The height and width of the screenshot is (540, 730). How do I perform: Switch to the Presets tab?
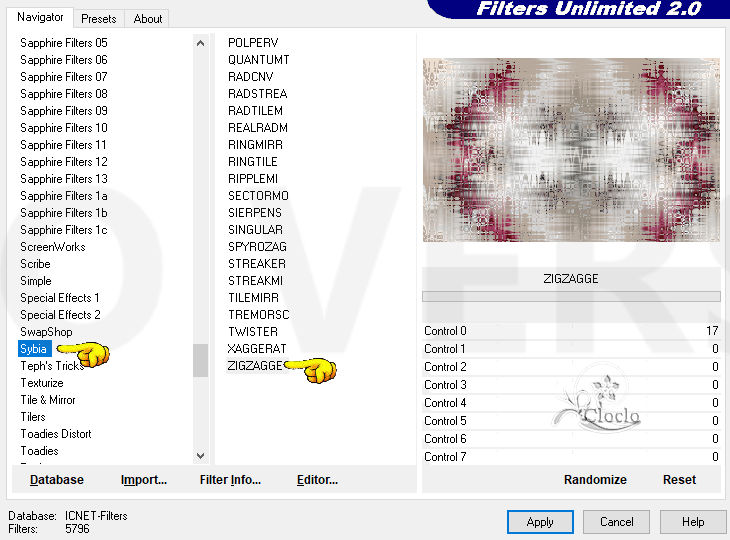[x=98, y=18]
